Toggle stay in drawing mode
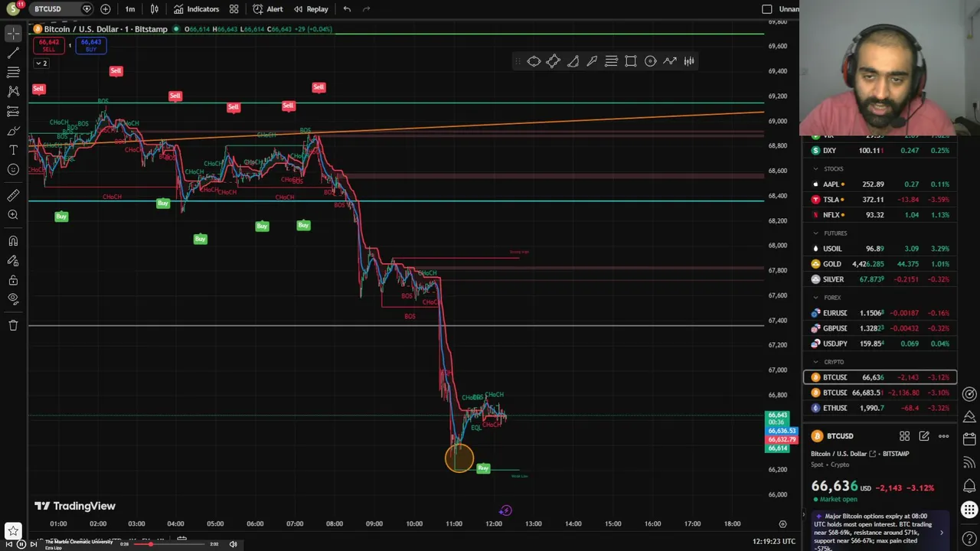Image resolution: width=980 pixels, height=551 pixels. [x=13, y=261]
